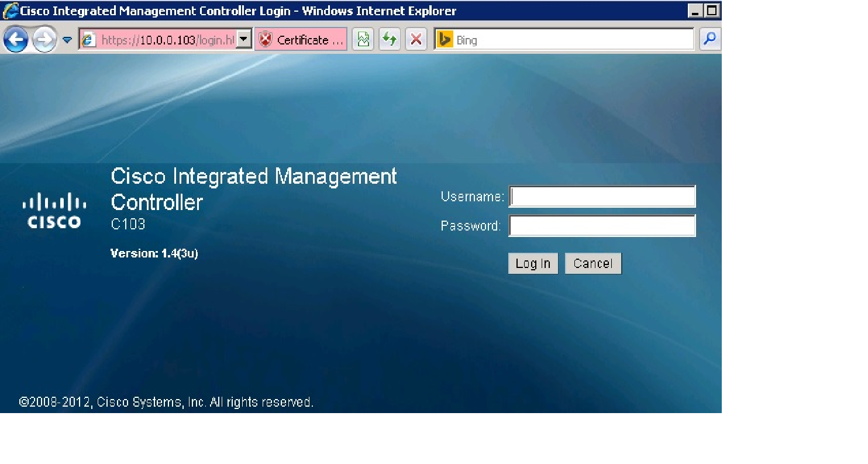
Task: Click the Cisco logo
Action: point(54,210)
